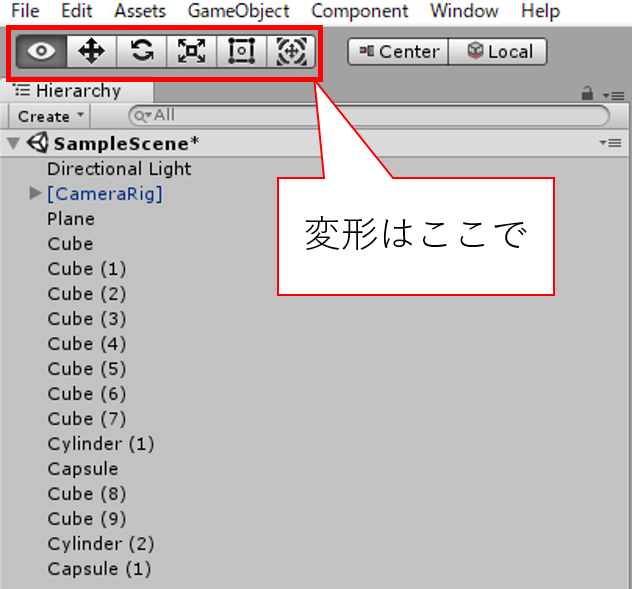Open the Assets menu

140,11
